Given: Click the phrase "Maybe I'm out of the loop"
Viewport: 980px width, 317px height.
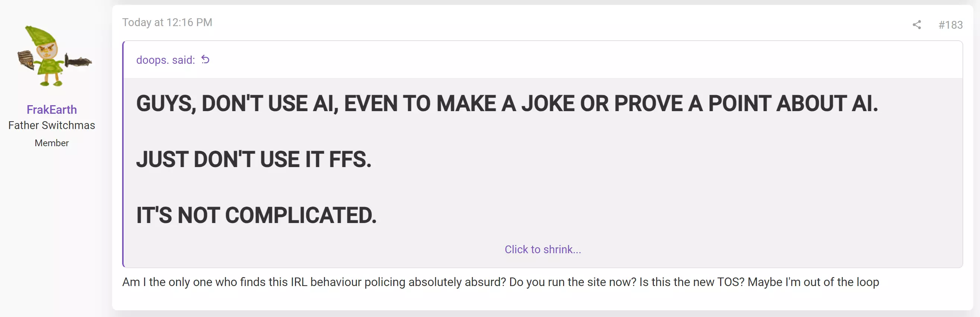Looking at the screenshot, I should (813, 282).
